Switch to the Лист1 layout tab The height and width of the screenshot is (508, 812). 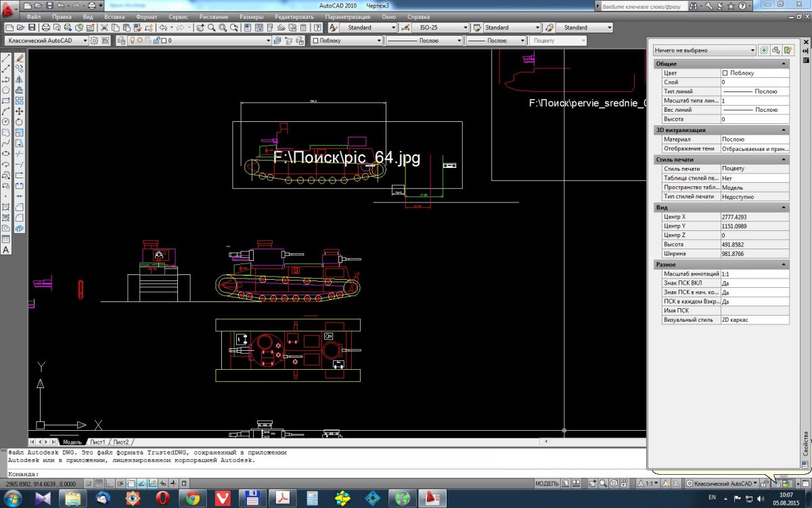(x=97, y=442)
